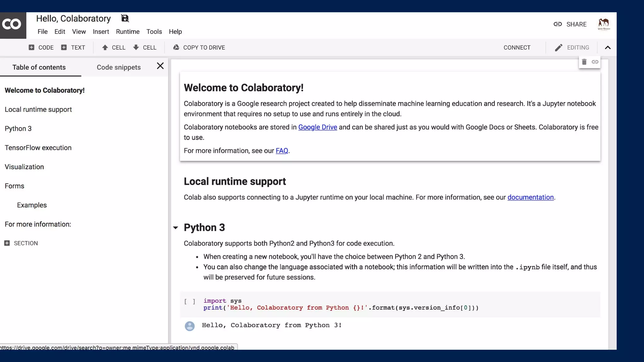This screenshot has width=644, height=362.
Task: Click the SHARE button label
Action: coord(576,24)
